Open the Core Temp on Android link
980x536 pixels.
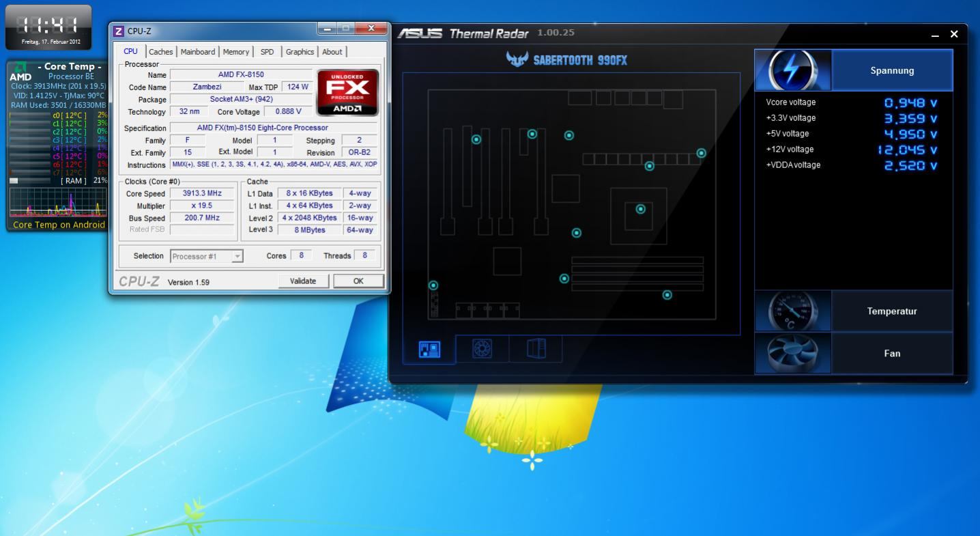[x=59, y=225]
